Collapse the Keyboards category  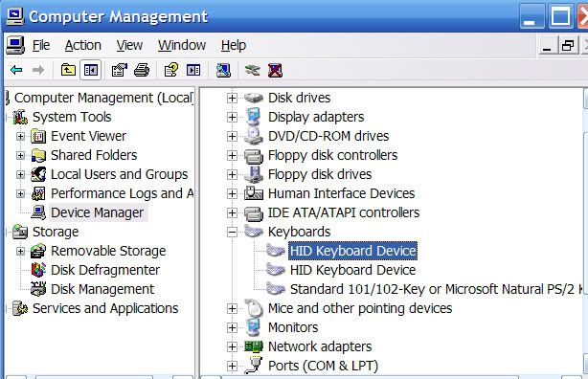click(232, 232)
